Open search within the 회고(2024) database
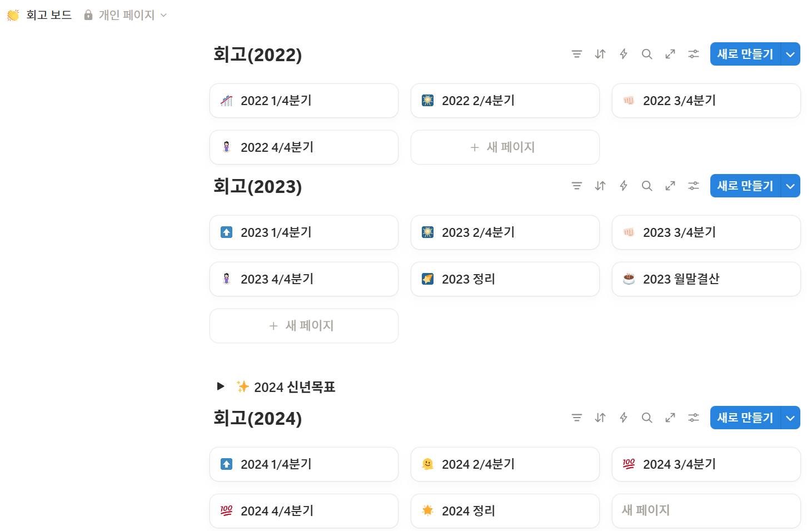This screenshot has width=812, height=531. (x=646, y=418)
